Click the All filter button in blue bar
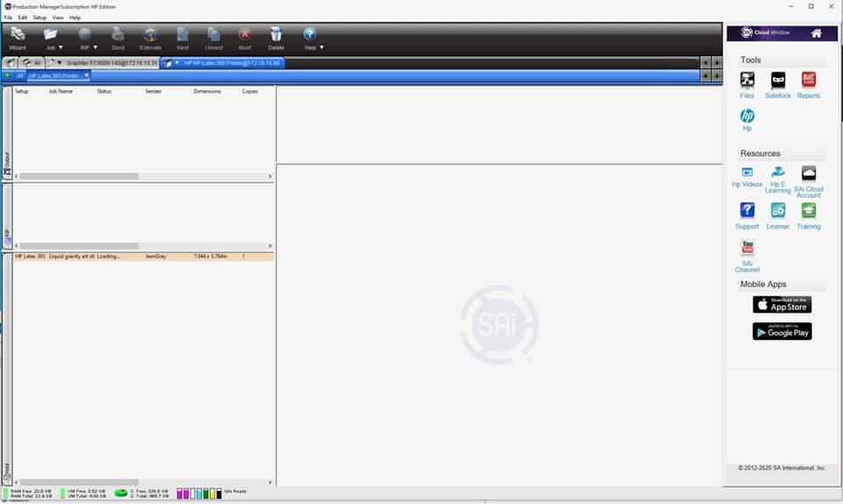The height and width of the screenshot is (504, 843). 20,76
